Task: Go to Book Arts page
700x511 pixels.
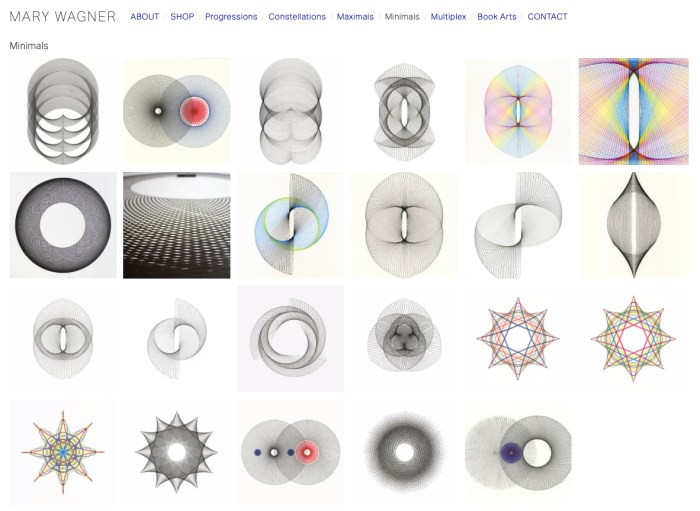Action: 497,17
